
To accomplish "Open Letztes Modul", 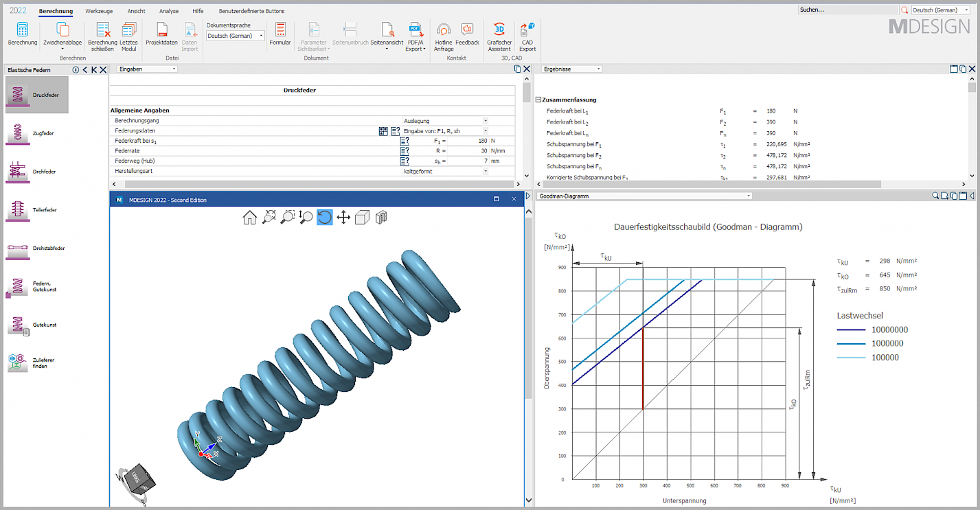I will point(129,36).
